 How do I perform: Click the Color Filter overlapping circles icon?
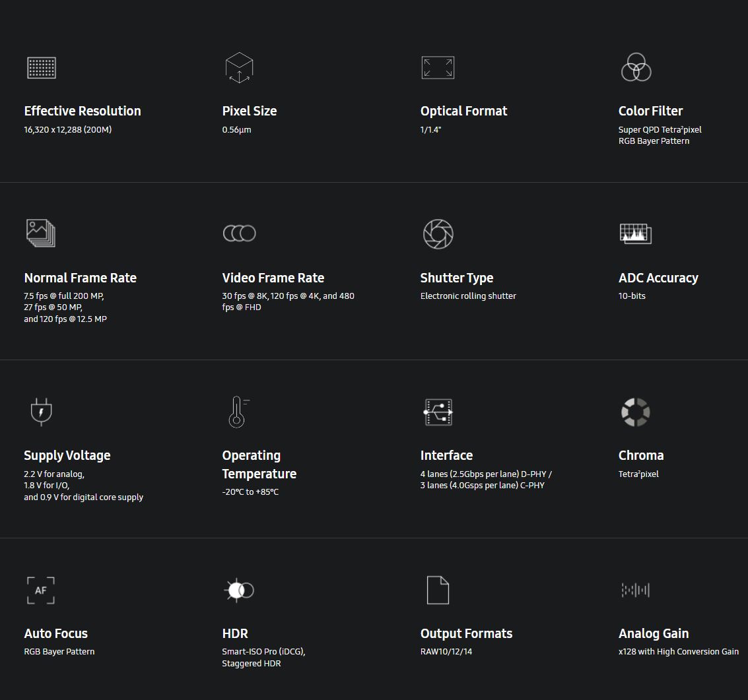click(x=636, y=67)
